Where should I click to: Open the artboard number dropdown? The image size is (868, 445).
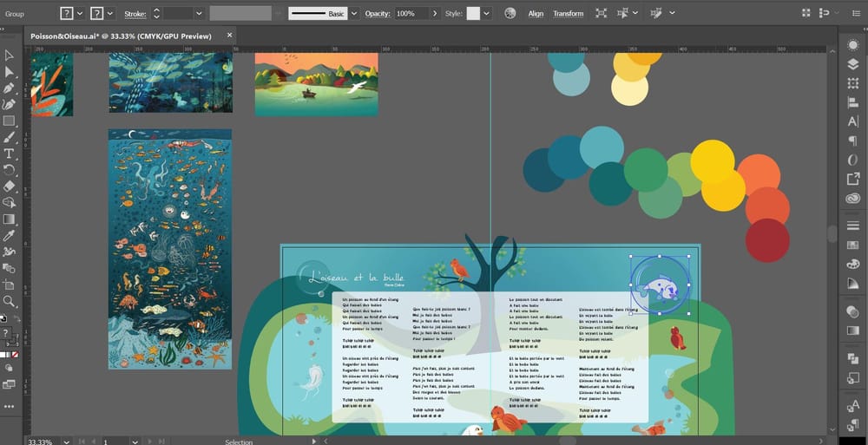click(x=134, y=442)
